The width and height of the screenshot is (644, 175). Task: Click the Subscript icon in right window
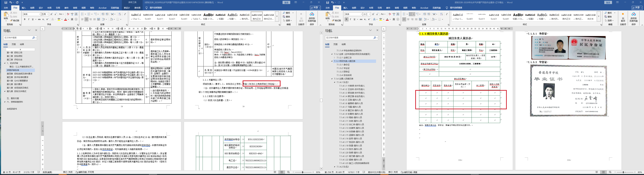[365, 19]
